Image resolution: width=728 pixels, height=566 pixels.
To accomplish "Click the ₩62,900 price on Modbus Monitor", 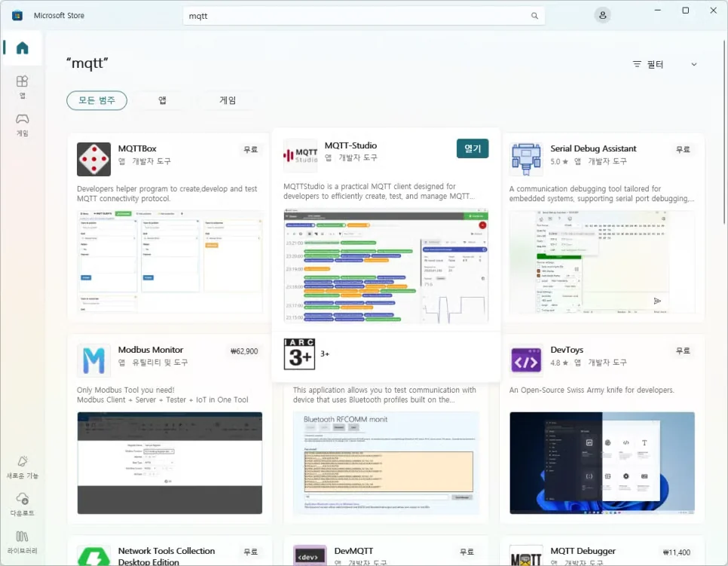I will (x=244, y=351).
